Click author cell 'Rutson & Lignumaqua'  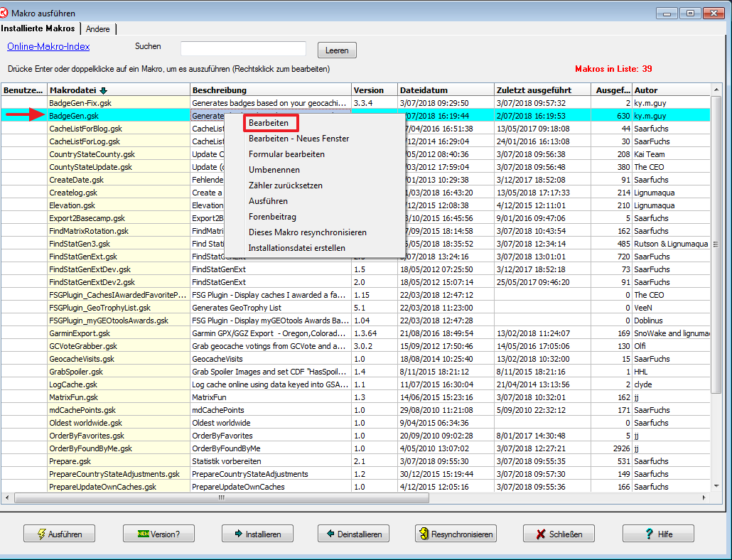tap(671, 244)
